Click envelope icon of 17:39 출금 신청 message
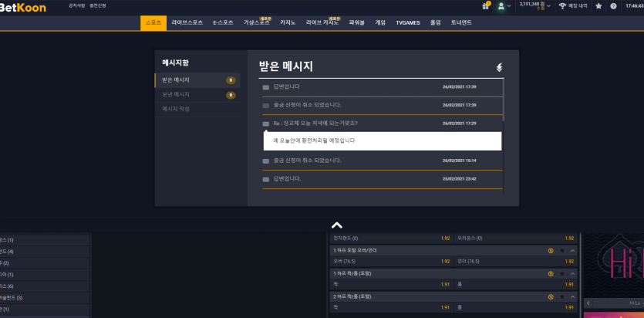 [x=266, y=106]
